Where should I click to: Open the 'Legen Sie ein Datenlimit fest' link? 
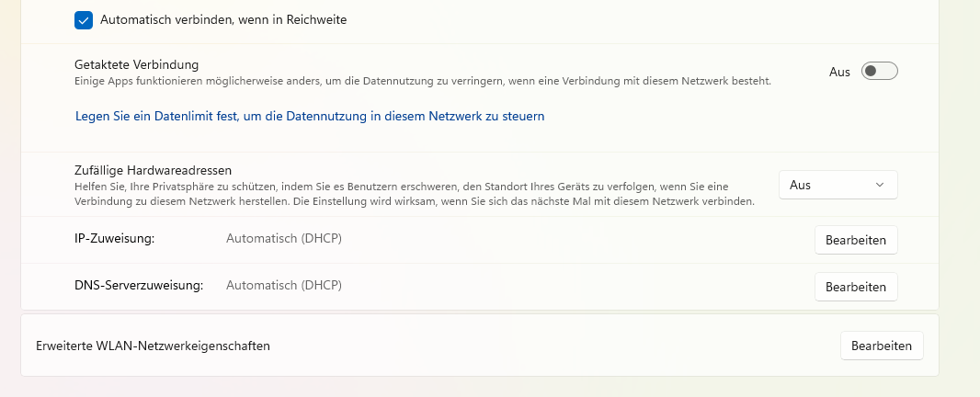[x=310, y=117]
